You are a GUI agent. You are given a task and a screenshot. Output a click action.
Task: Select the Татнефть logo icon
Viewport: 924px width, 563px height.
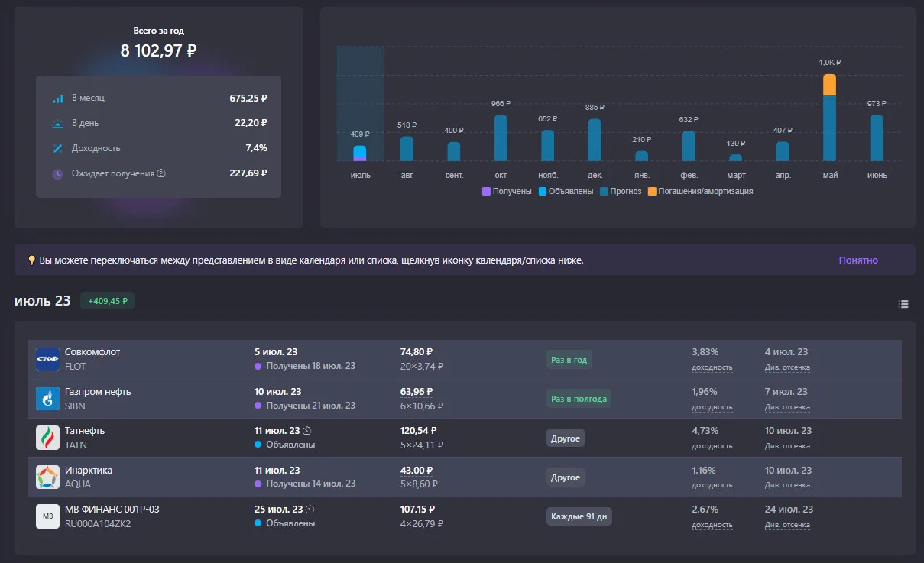pyautogui.click(x=47, y=438)
